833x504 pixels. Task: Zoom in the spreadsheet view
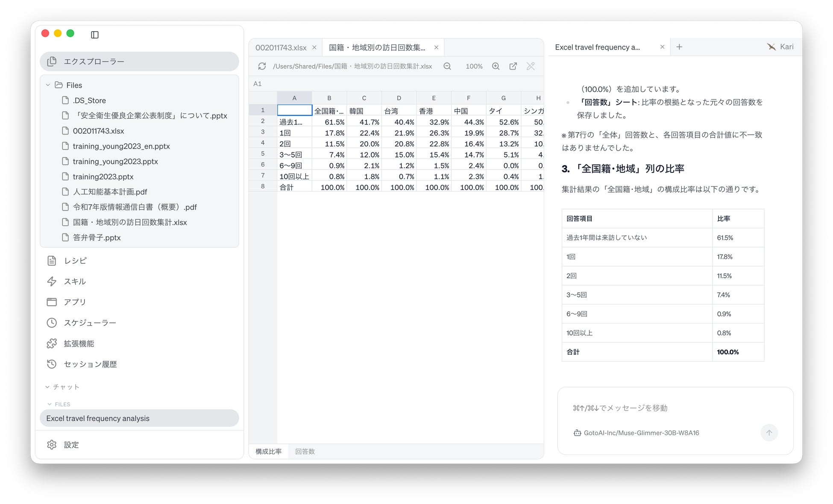tap(496, 66)
